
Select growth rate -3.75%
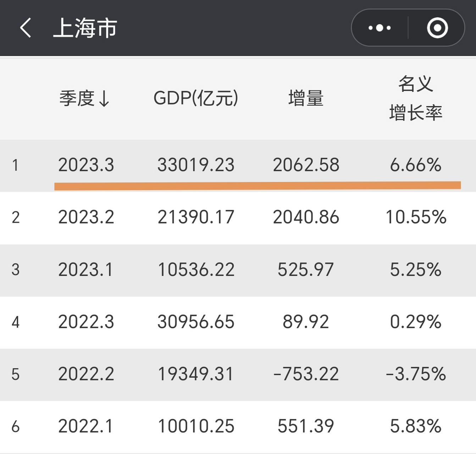[x=416, y=374]
